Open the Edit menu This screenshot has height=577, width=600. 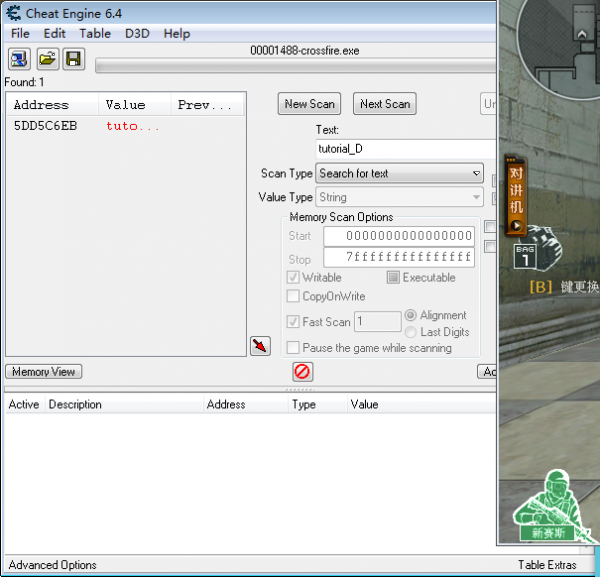click(54, 34)
